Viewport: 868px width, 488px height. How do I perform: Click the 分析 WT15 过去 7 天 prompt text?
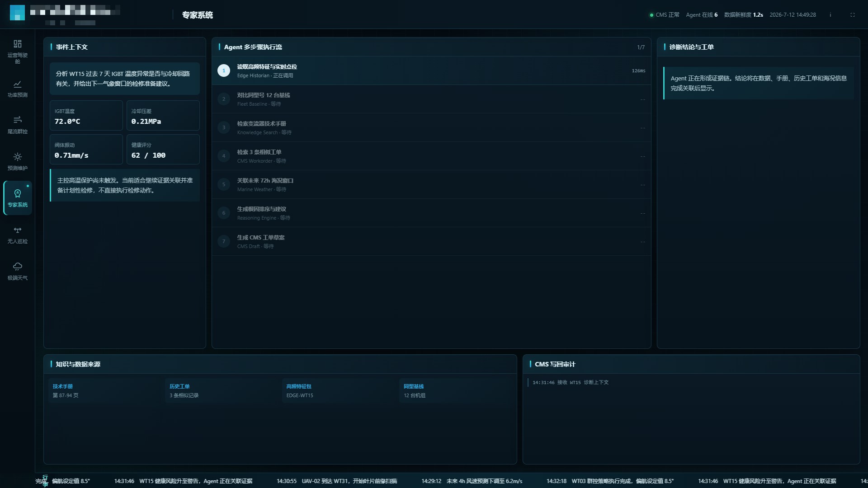(125, 79)
